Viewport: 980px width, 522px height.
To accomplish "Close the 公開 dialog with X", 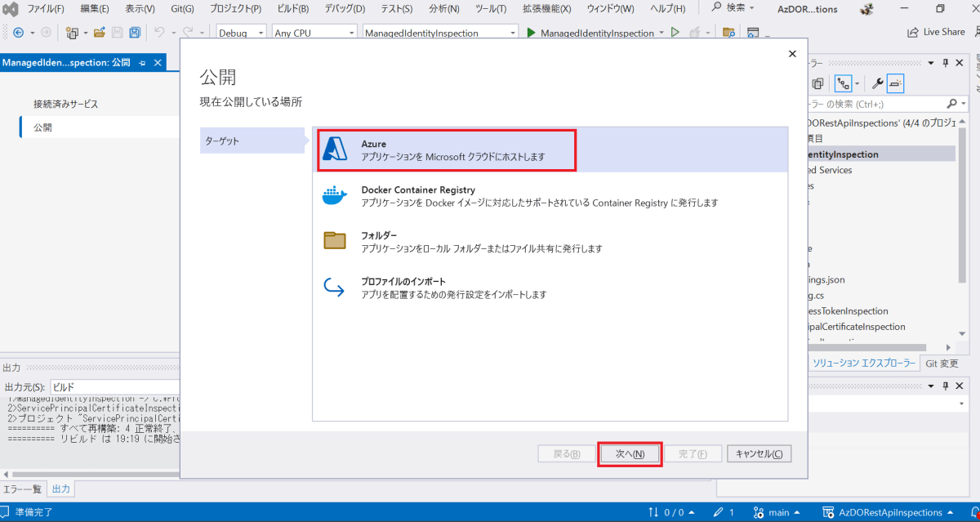I will (x=791, y=54).
